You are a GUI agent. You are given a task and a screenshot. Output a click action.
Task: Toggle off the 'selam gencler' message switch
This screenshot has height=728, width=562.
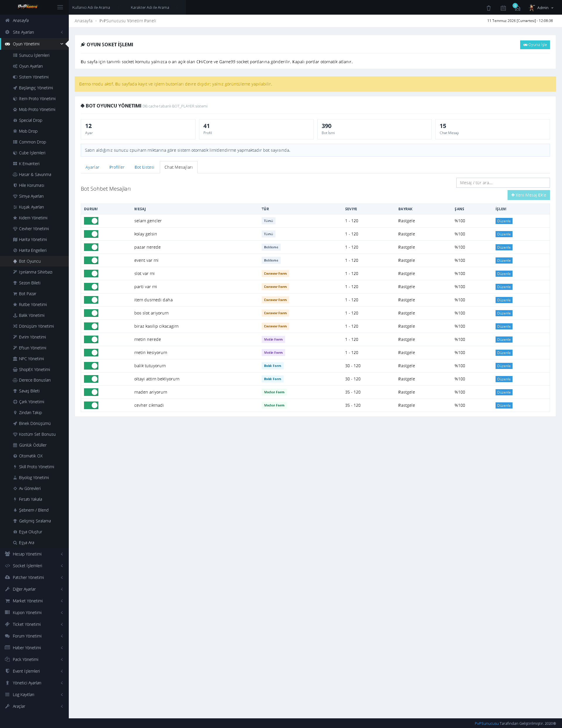[91, 221]
